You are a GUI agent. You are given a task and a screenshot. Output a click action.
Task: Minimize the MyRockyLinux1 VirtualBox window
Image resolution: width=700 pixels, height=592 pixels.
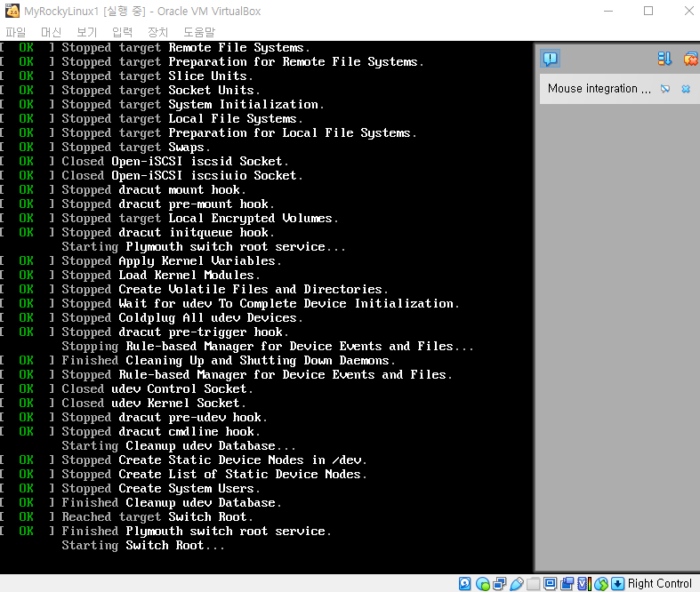click(608, 11)
